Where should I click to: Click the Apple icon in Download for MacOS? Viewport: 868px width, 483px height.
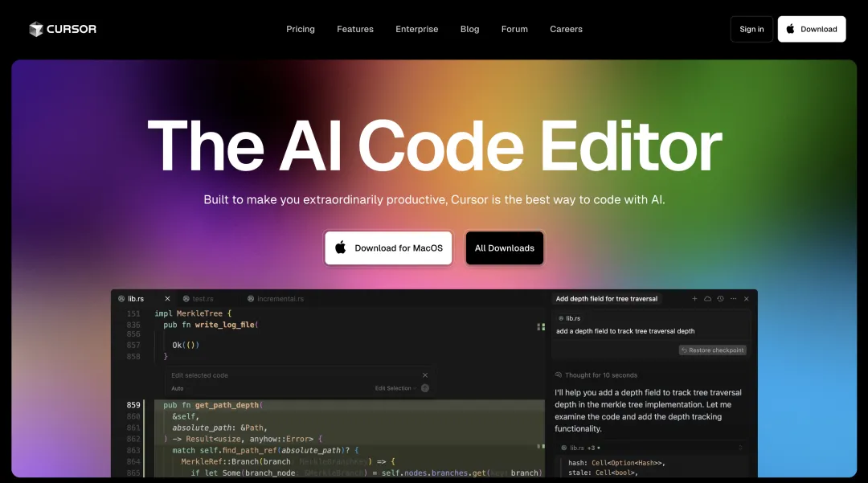(341, 248)
